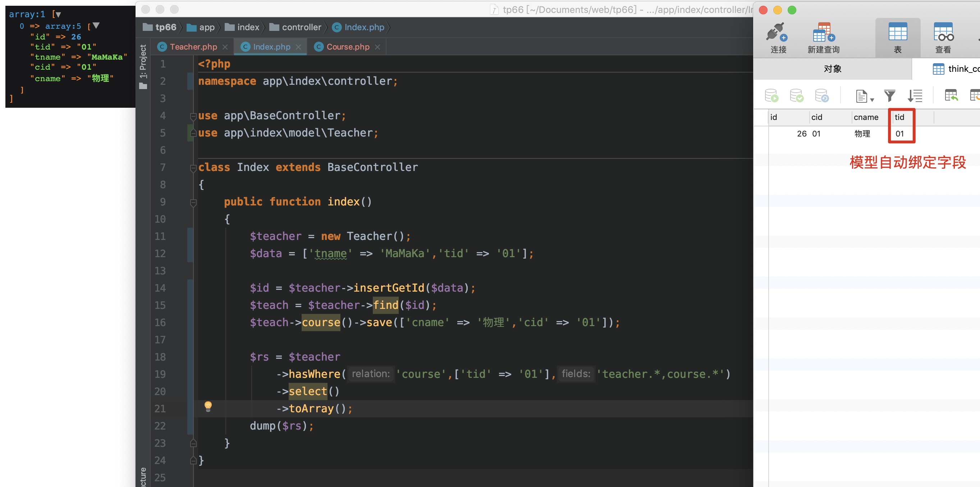The width and height of the screenshot is (980, 487).
Task: Click dump($rs) on line 22
Action: click(279, 426)
